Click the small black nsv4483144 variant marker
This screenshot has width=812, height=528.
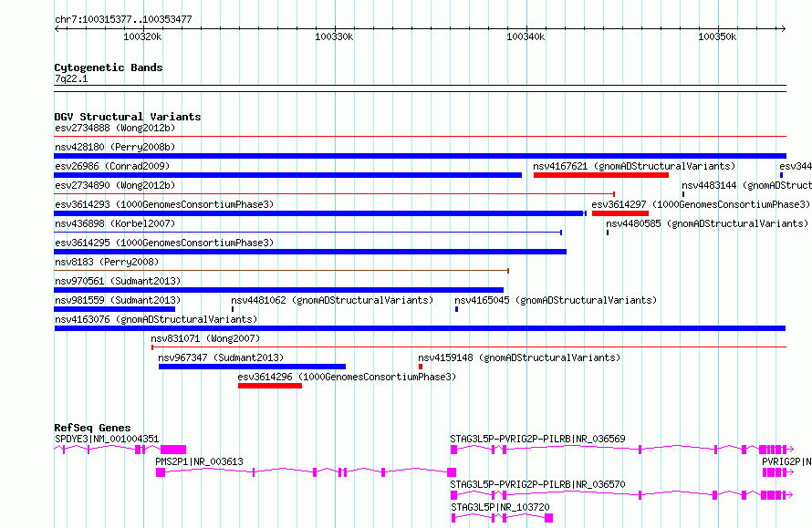tap(683, 194)
